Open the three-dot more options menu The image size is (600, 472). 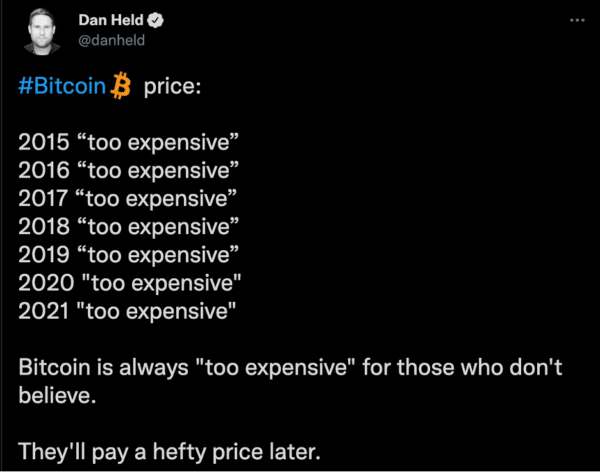tap(577, 20)
